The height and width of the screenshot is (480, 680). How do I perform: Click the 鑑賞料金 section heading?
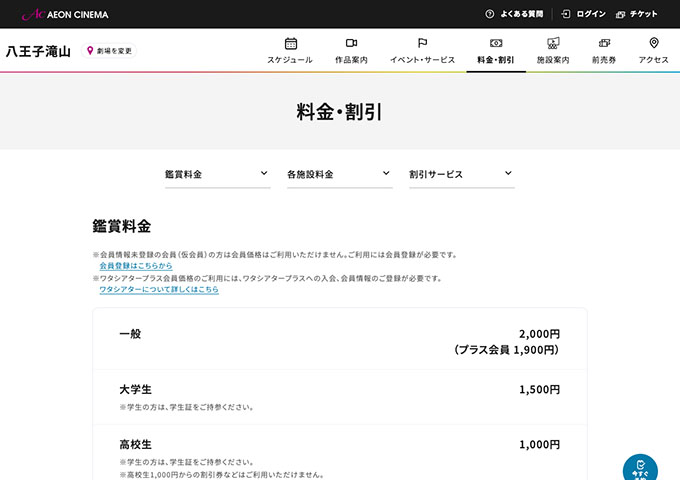[121, 226]
